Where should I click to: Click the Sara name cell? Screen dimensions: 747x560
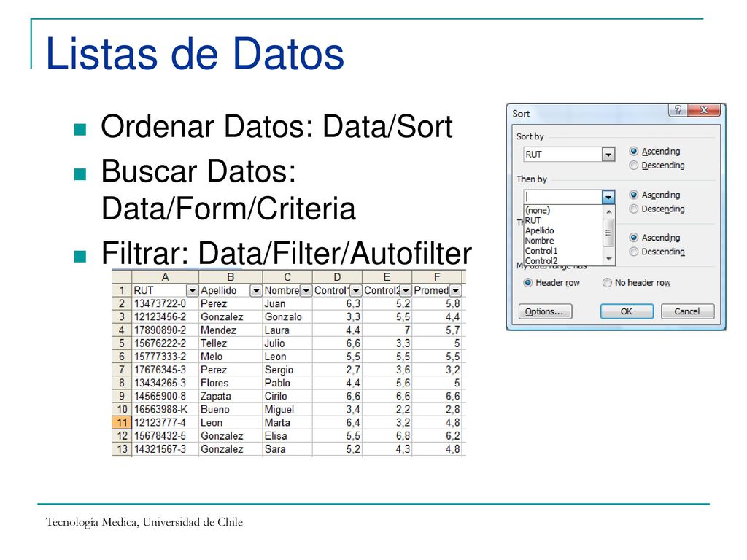(x=287, y=449)
